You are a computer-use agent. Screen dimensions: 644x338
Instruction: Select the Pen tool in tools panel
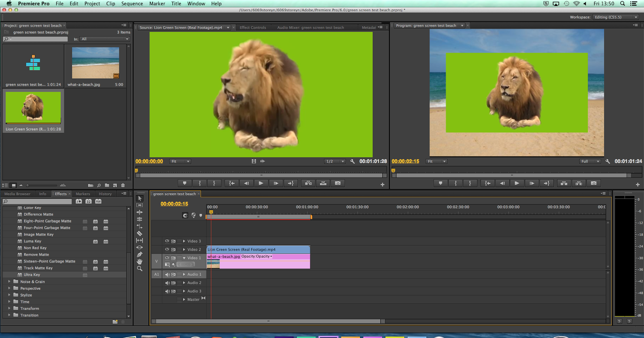pos(140,254)
